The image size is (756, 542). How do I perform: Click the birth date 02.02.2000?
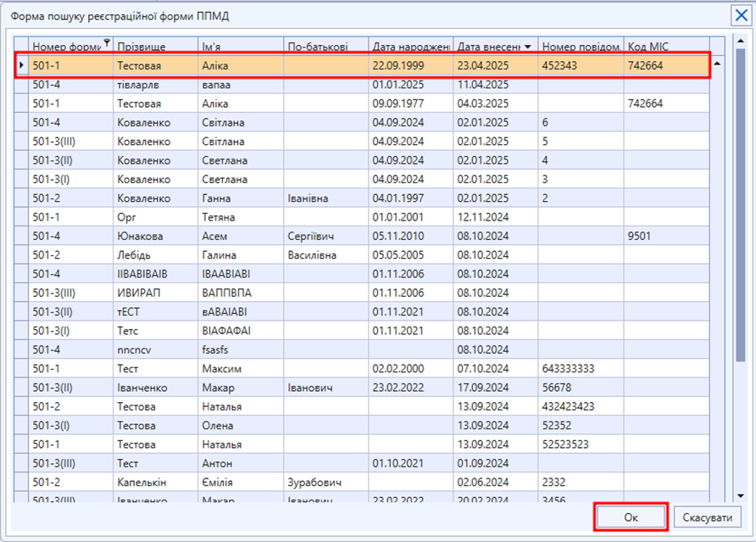411,368
